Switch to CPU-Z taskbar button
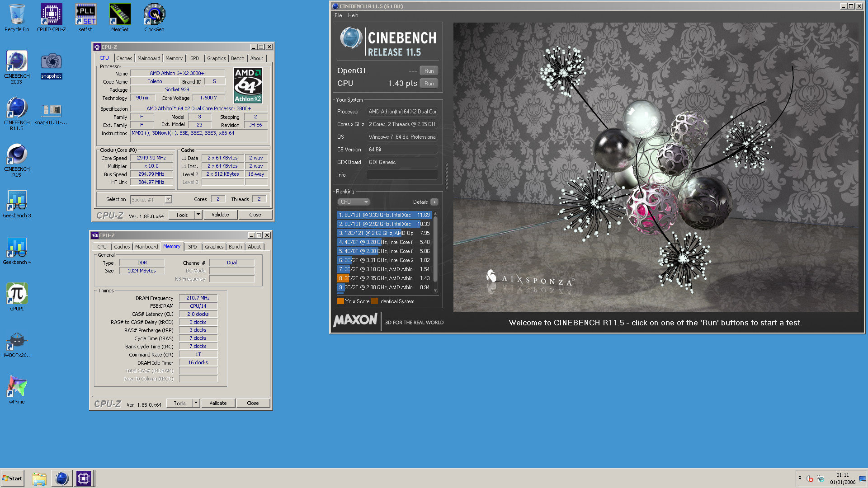 84,479
